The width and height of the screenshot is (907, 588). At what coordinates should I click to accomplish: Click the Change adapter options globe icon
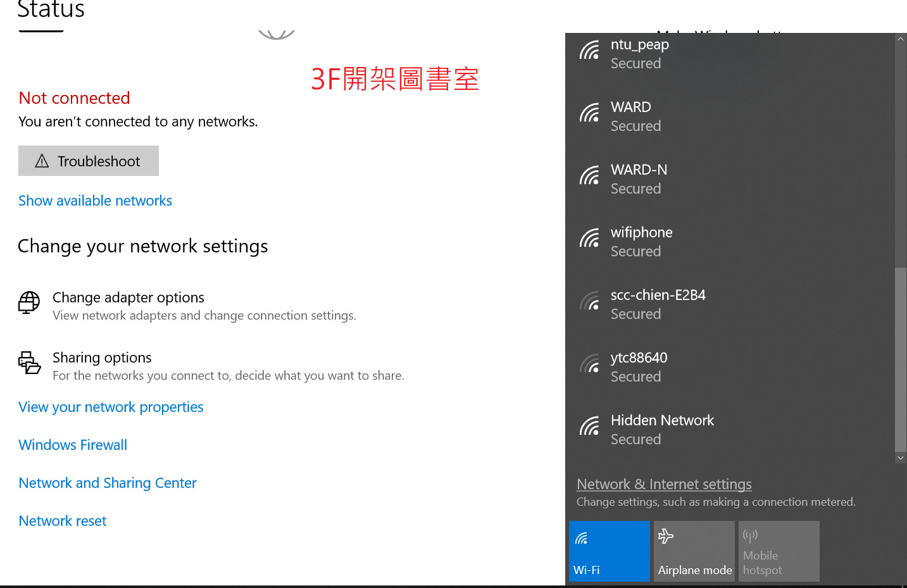pos(29,303)
